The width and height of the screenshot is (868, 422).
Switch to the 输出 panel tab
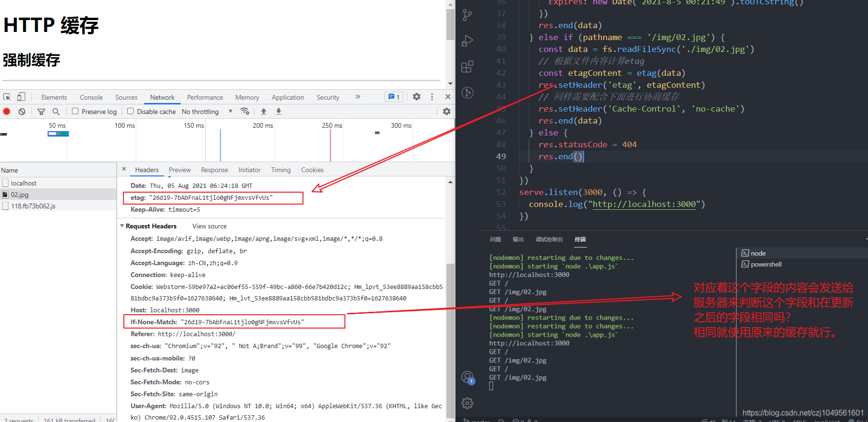[518, 239]
